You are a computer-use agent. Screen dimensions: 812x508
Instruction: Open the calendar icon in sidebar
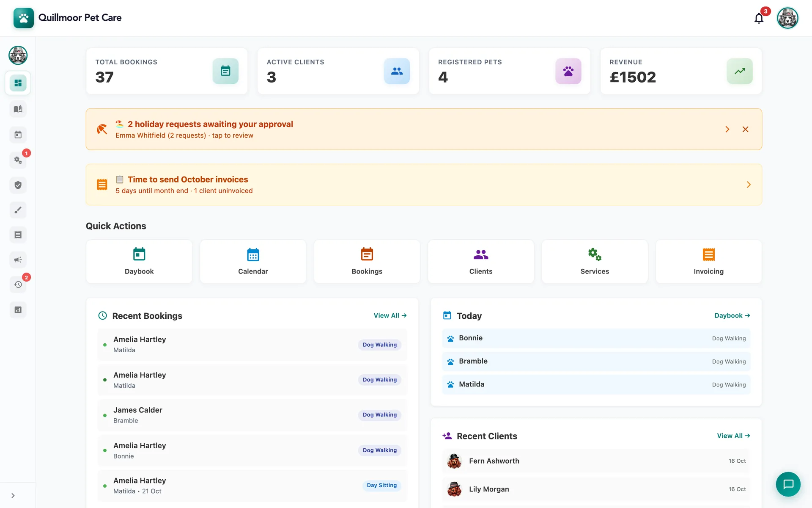18,135
